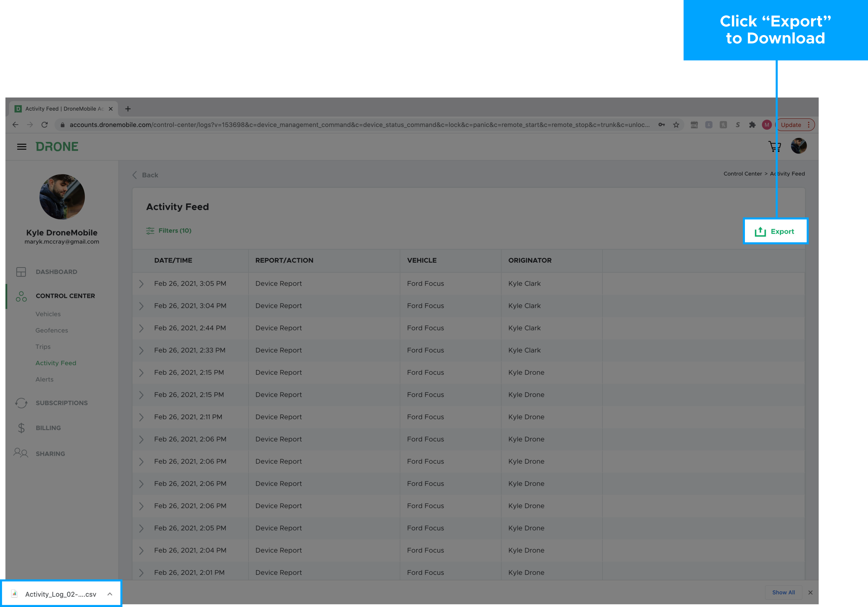The height and width of the screenshot is (607, 868).
Task: Expand the Feb 26, 2:33 PM Device Report row
Action: (141, 350)
